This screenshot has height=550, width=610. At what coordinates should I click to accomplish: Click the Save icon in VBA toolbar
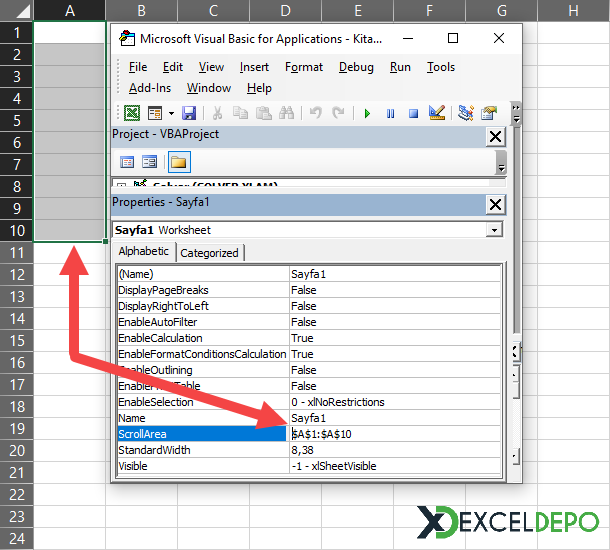(188, 114)
